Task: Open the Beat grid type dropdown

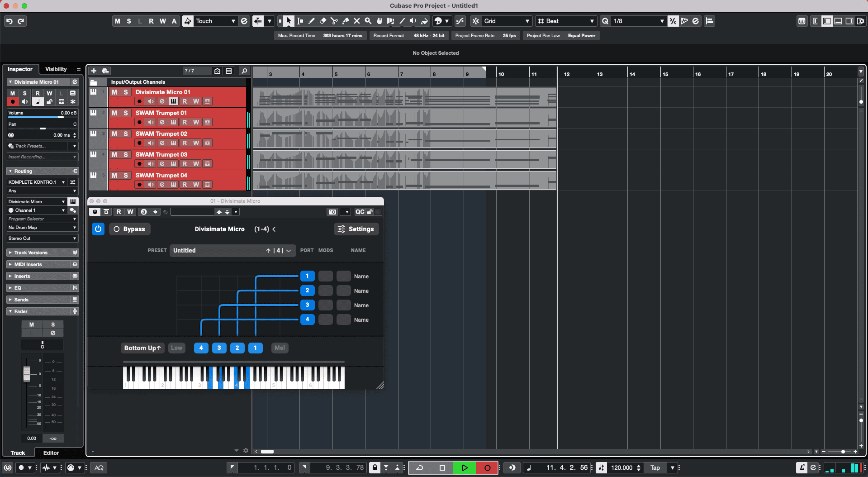Action: (x=566, y=21)
